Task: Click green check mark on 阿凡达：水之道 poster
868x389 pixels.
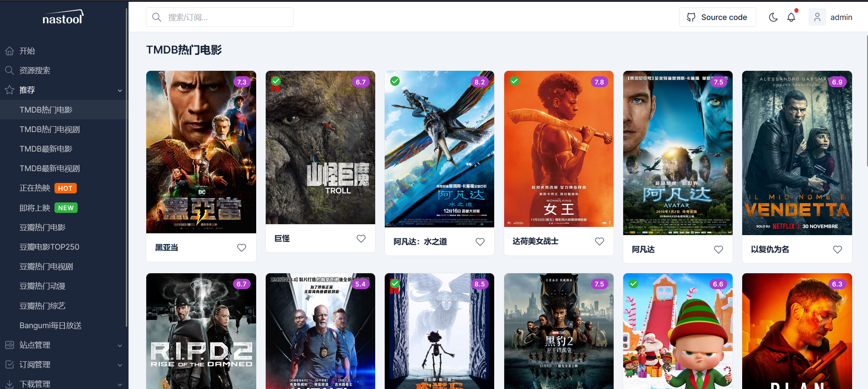Action: [395, 81]
